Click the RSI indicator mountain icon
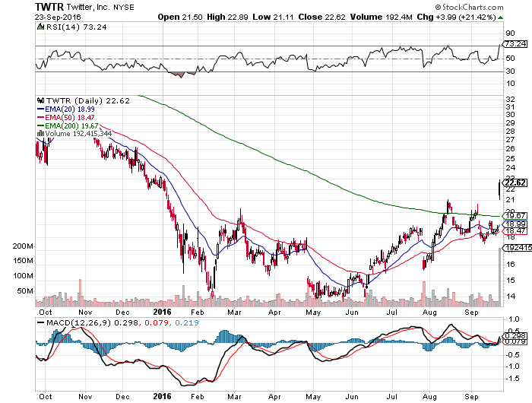This screenshot has width=532, height=403. (x=40, y=27)
